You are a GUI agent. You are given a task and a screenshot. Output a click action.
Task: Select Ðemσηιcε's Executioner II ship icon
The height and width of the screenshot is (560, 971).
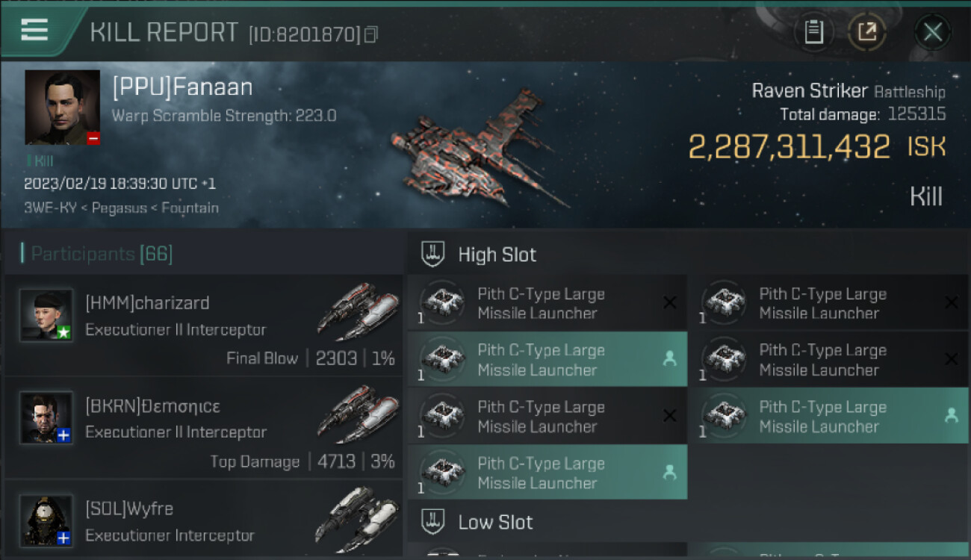click(x=357, y=414)
